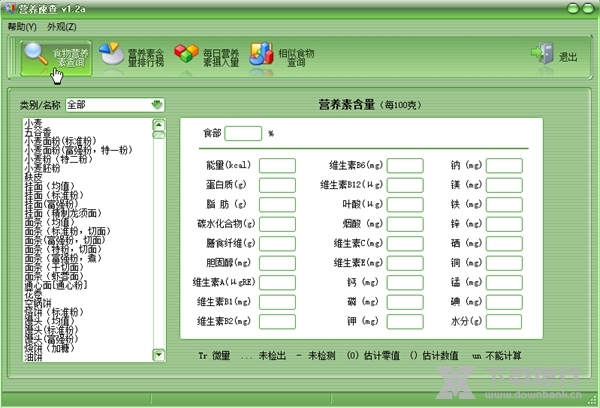
Task: Click the 维生素B2(mg) value field
Action: (277, 322)
